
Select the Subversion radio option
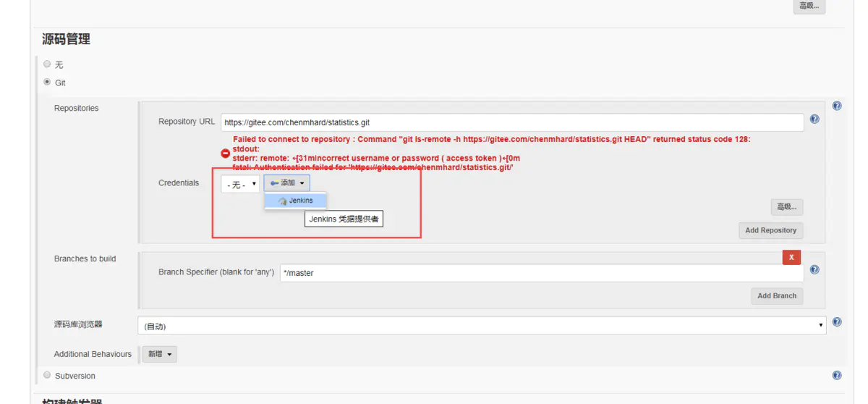point(47,375)
